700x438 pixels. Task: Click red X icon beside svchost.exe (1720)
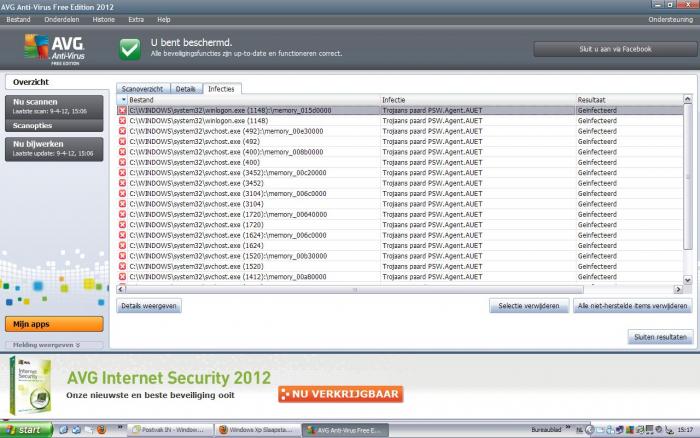click(x=122, y=225)
